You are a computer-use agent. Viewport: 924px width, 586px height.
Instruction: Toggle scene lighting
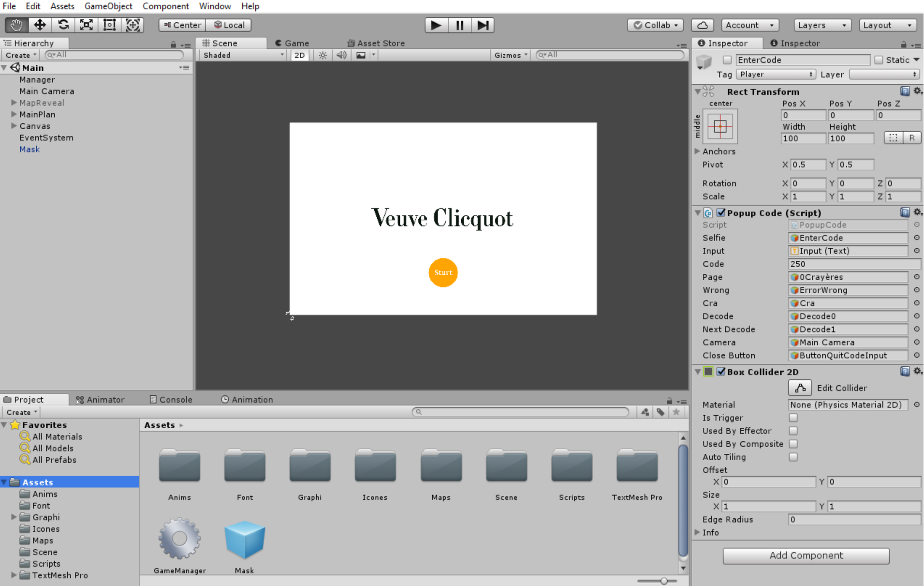pos(323,55)
